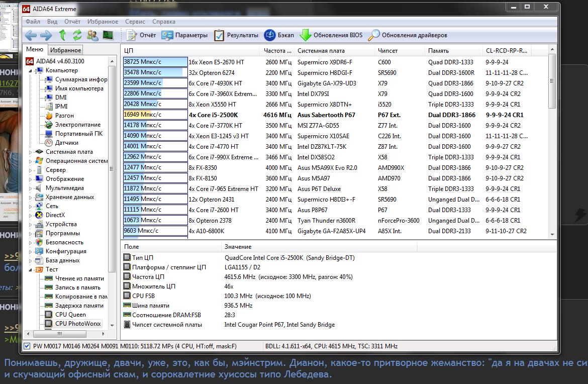Open the Избранное menu in menu bar
Viewport: 588px width, 384px height.
103,22
